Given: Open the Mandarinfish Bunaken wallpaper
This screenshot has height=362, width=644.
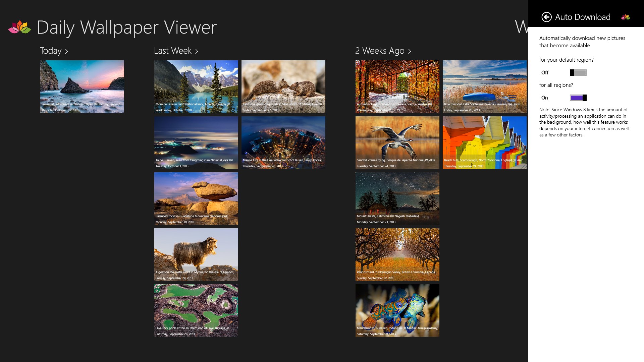Looking at the screenshot, I should 397,310.
